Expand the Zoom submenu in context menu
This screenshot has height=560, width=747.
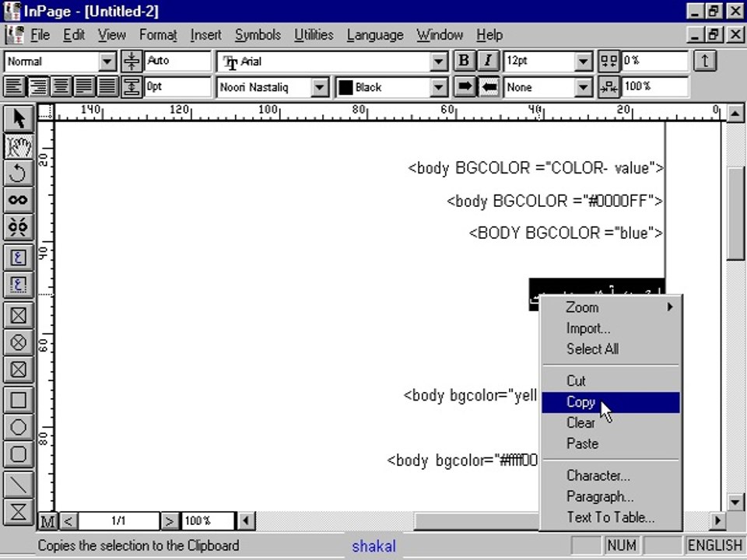(x=611, y=307)
